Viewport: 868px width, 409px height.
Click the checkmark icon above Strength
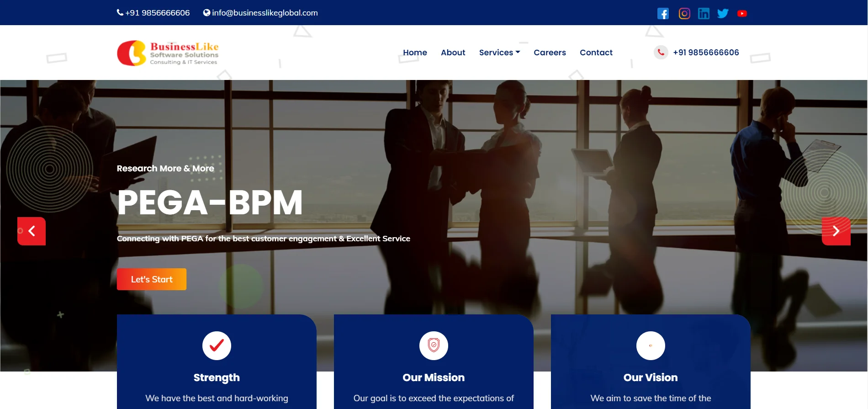point(217,345)
